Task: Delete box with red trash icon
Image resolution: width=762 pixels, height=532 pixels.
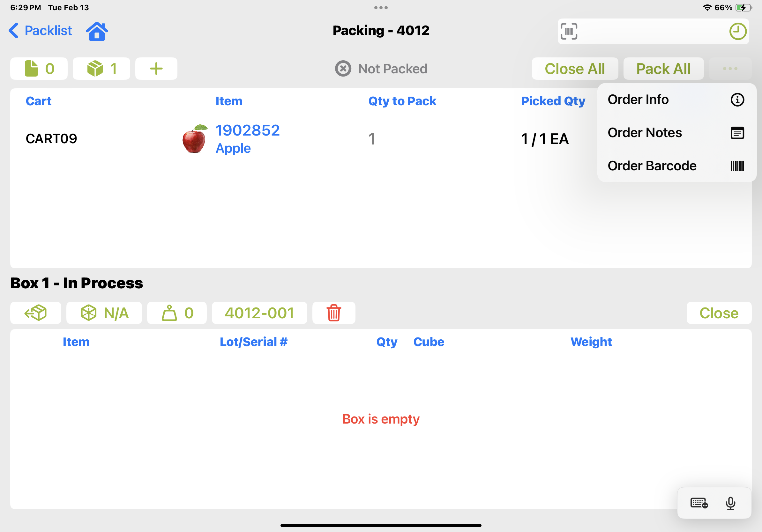Action: coord(333,313)
